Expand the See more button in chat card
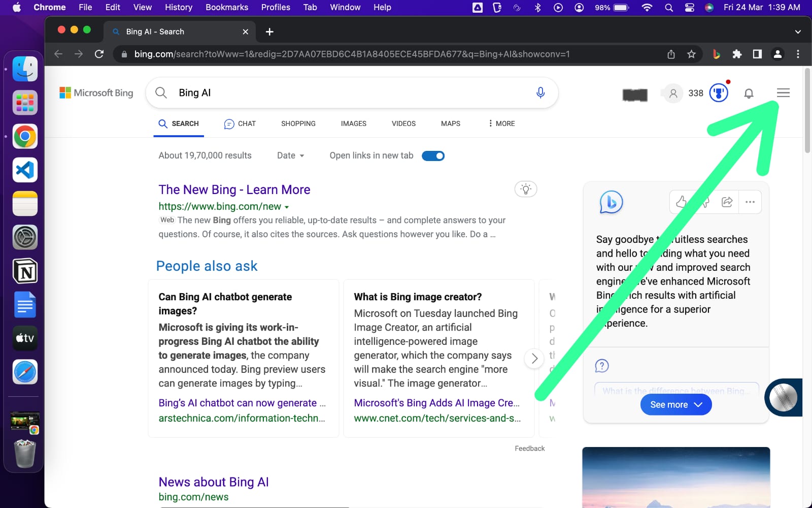Screen dimensions: 812x508 [676, 405]
